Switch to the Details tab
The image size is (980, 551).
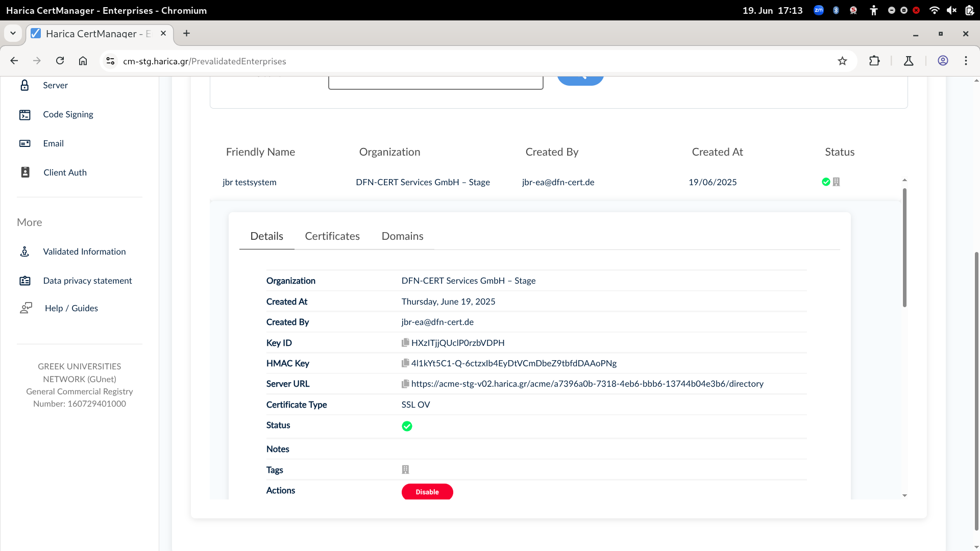coord(266,236)
